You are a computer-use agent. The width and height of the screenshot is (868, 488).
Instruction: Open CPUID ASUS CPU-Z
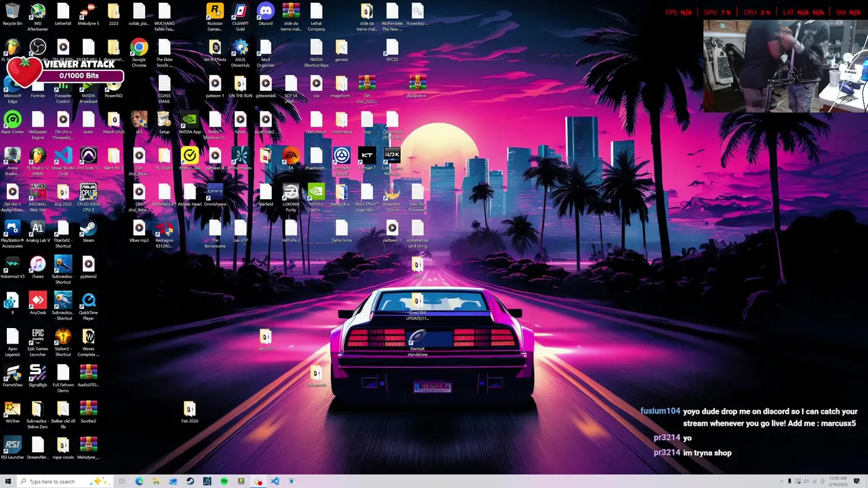88,199
